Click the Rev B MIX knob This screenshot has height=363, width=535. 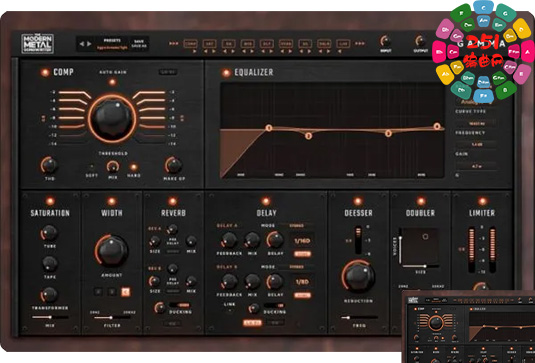pyautogui.click(x=191, y=281)
